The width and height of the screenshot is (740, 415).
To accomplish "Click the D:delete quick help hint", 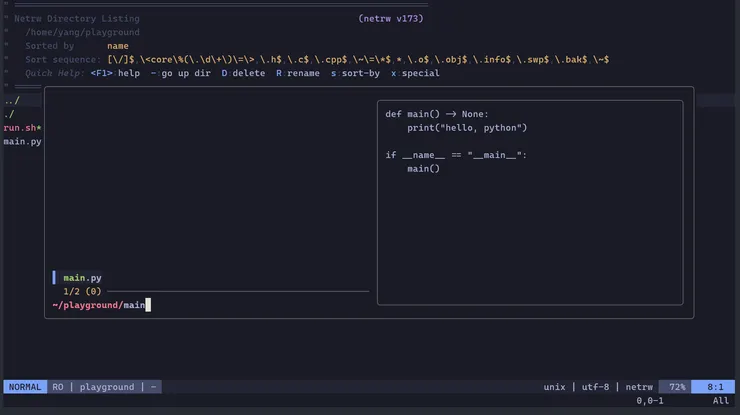I will click(243, 73).
